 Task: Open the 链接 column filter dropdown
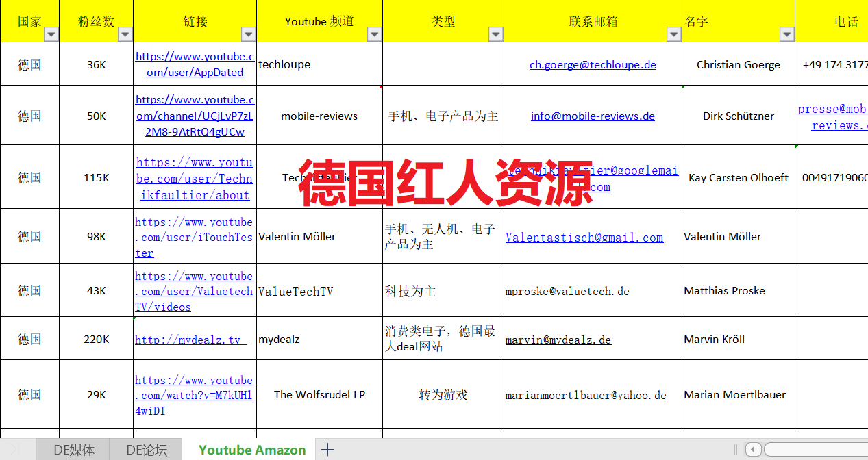[249, 34]
